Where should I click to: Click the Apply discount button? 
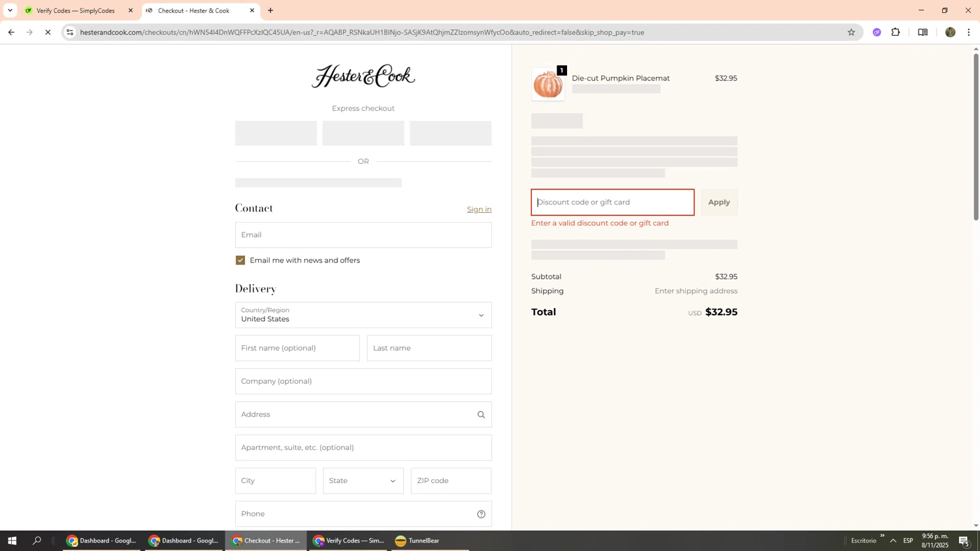click(x=719, y=202)
